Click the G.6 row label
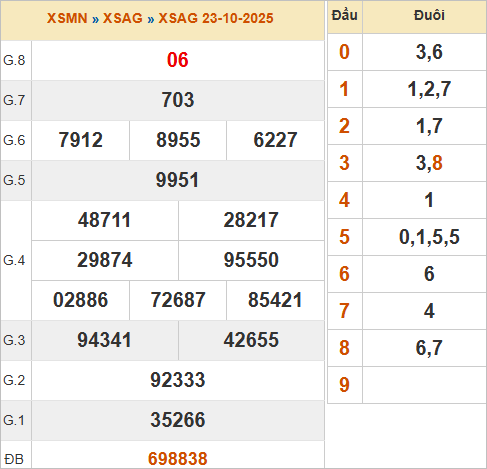The image size is (487, 469). (14, 140)
